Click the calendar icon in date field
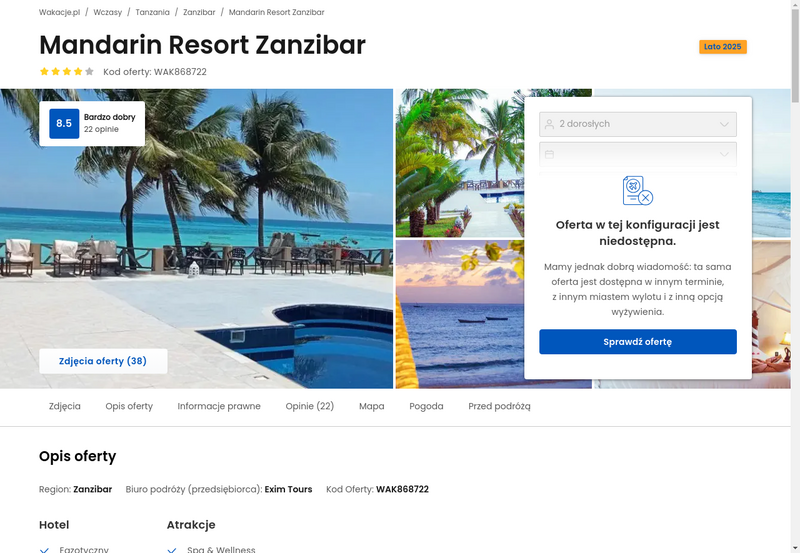The image size is (800, 553). (x=549, y=154)
